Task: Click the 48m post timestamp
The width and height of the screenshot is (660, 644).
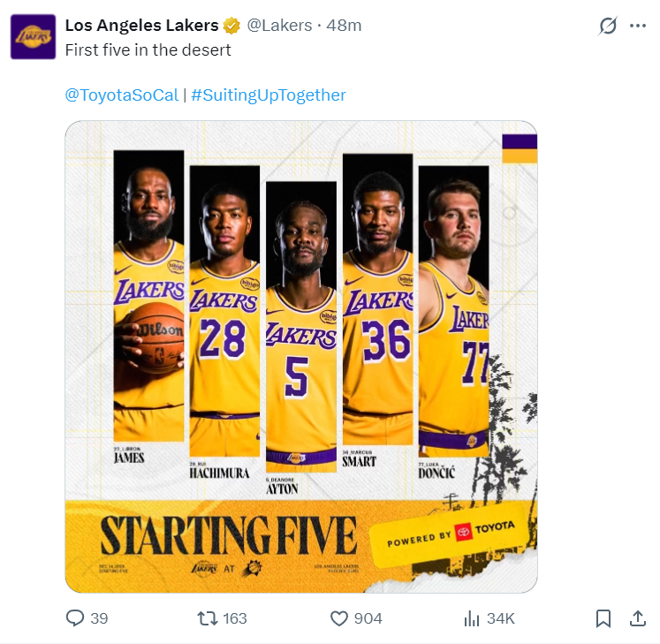Action: [x=344, y=25]
